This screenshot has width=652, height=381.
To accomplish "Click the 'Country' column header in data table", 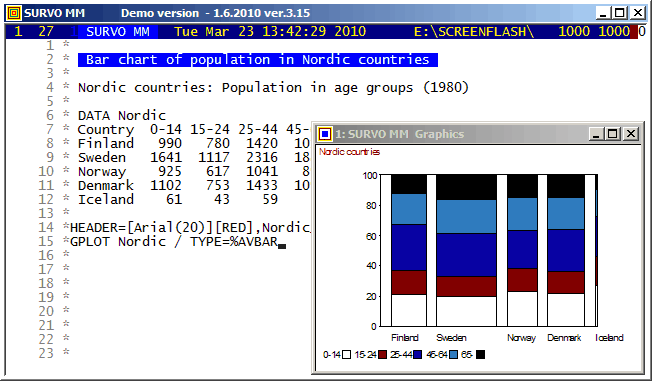I will click(x=106, y=129).
